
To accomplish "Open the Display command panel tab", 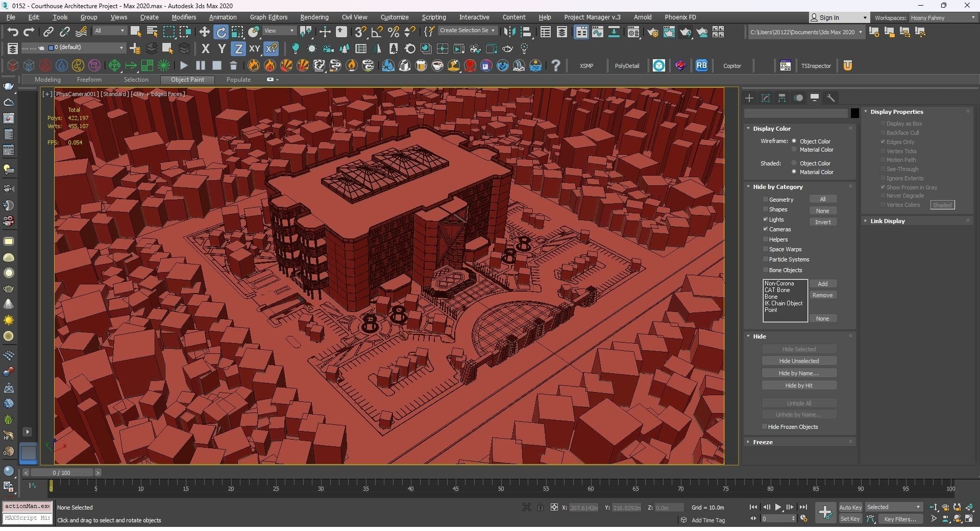I will pos(815,98).
